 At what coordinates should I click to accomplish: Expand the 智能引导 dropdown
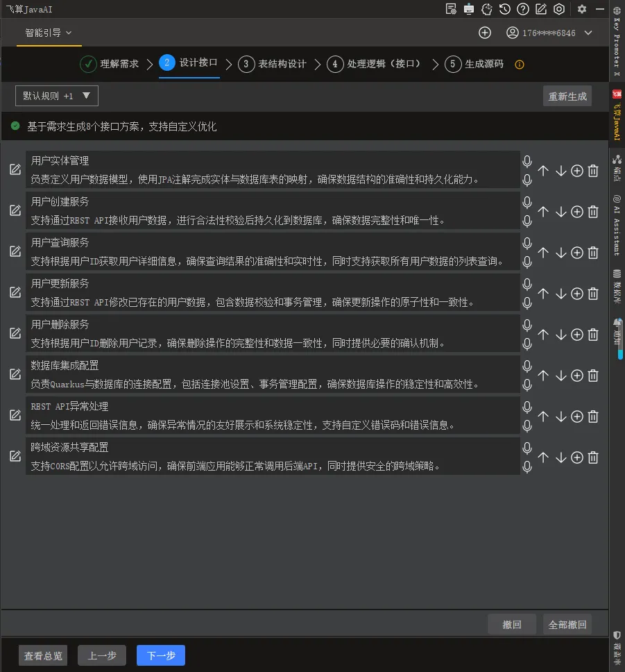(x=49, y=32)
